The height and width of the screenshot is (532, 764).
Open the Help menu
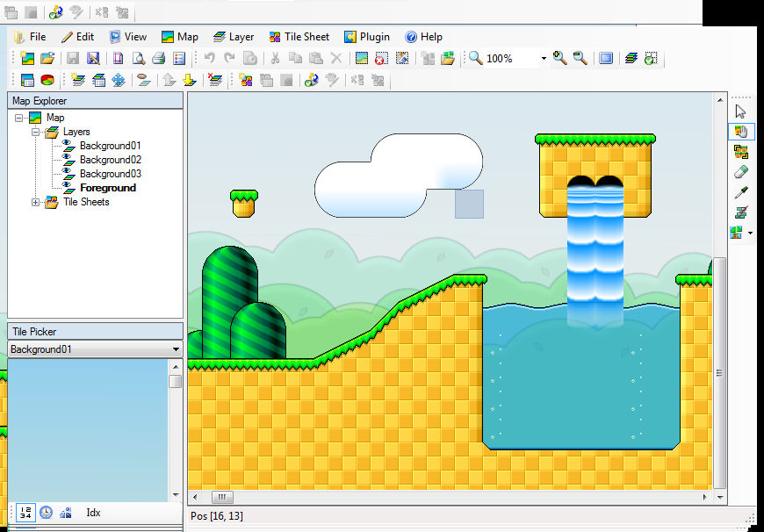click(424, 37)
